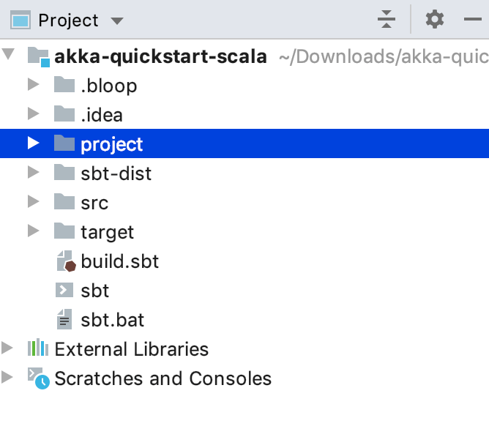Expand the src folder arrow
Screen dimensions: 489x448
point(33,202)
